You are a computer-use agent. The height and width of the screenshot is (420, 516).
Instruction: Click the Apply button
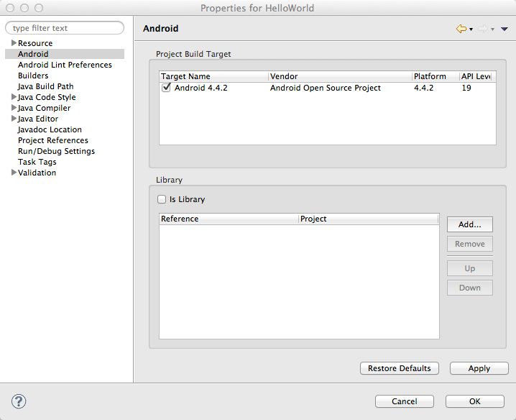(x=479, y=368)
